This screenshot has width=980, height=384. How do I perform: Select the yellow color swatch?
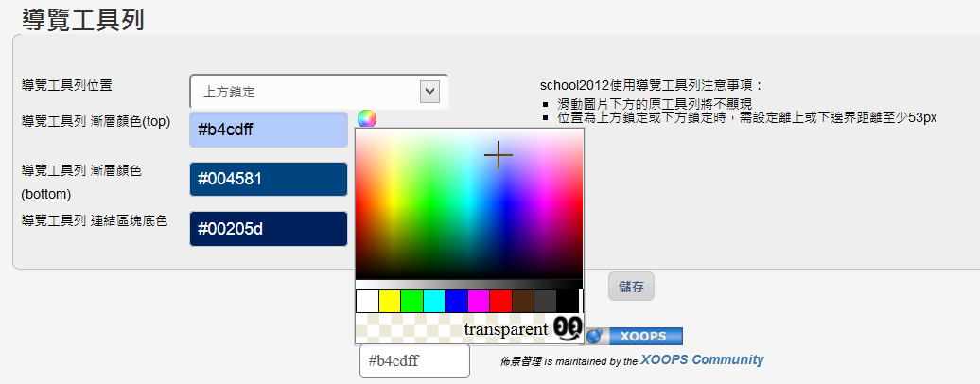click(x=390, y=301)
